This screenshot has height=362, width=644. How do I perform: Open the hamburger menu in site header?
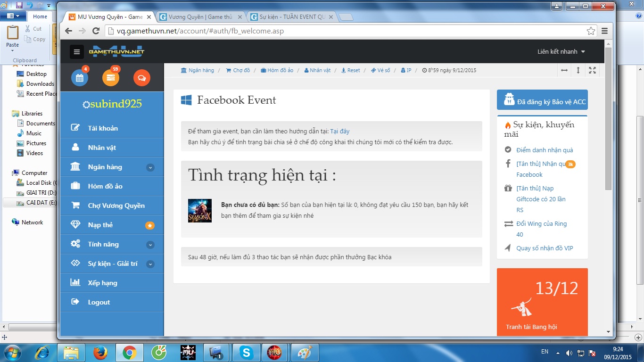coord(77,51)
